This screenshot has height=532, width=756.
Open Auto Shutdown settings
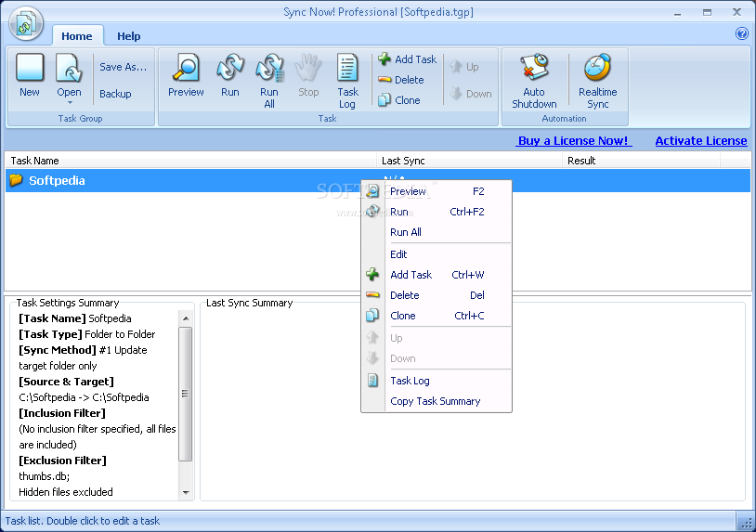point(534,81)
